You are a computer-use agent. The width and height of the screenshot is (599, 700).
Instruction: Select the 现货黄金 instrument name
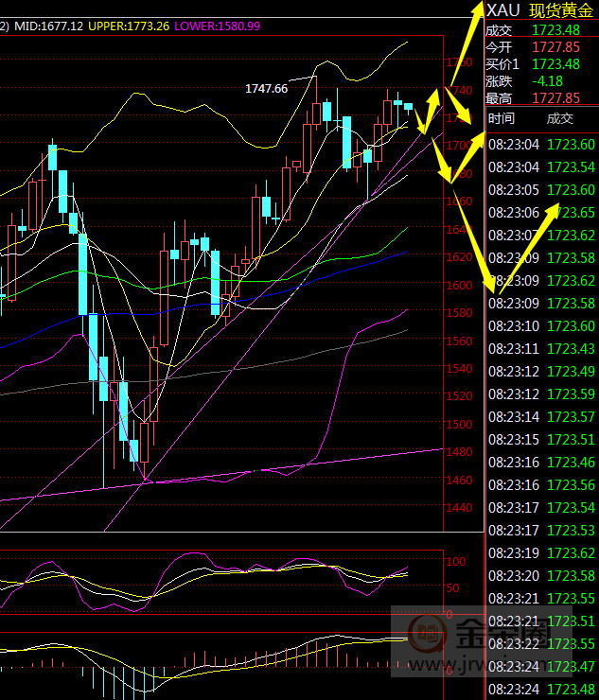click(560, 10)
